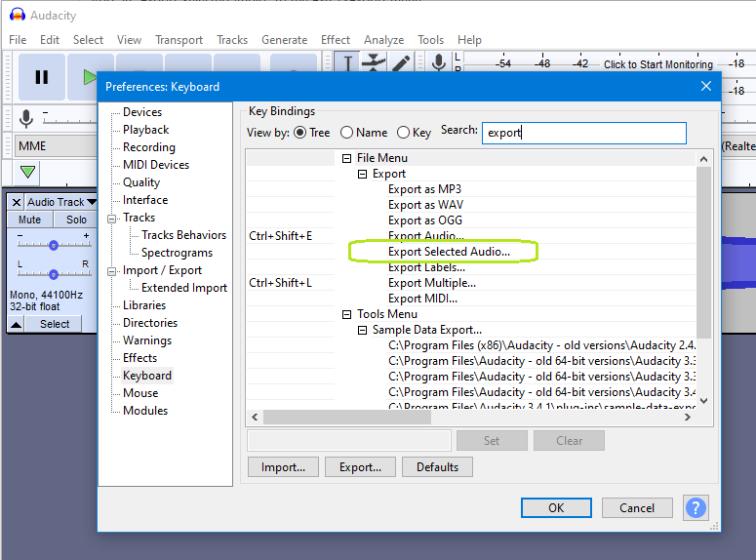Click the Select button on track panel
The width and height of the screenshot is (756, 560).
(55, 324)
